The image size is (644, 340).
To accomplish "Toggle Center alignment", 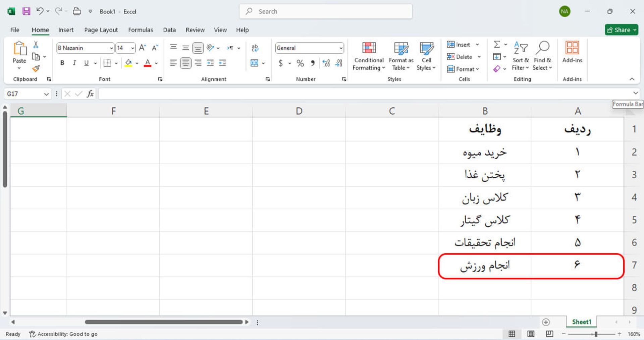I will pos(185,63).
